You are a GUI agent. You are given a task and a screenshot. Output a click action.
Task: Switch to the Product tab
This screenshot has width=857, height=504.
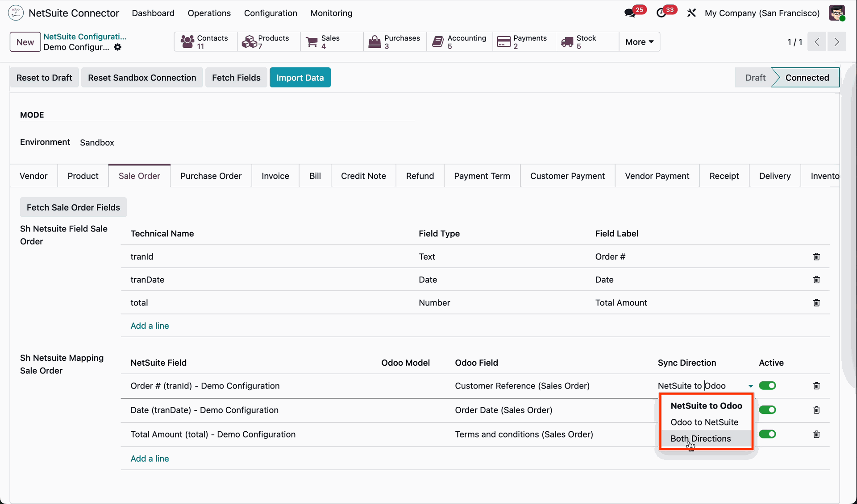[83, 176]
